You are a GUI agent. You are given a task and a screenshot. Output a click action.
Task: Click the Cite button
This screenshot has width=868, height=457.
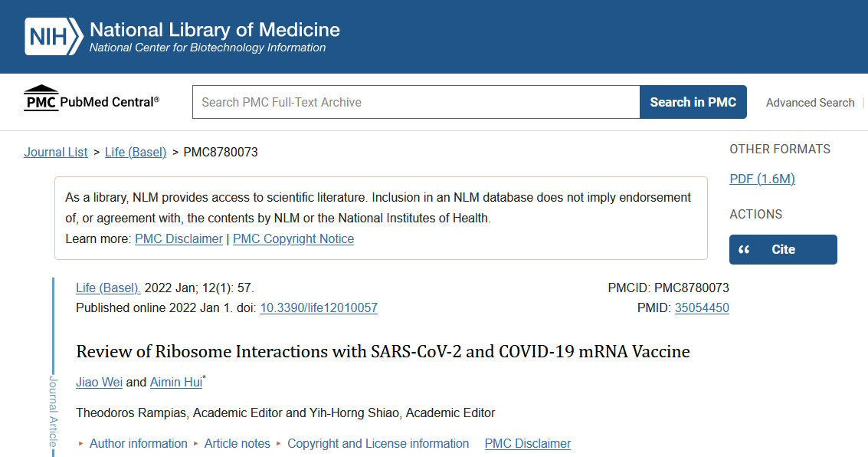click(783, 249)
